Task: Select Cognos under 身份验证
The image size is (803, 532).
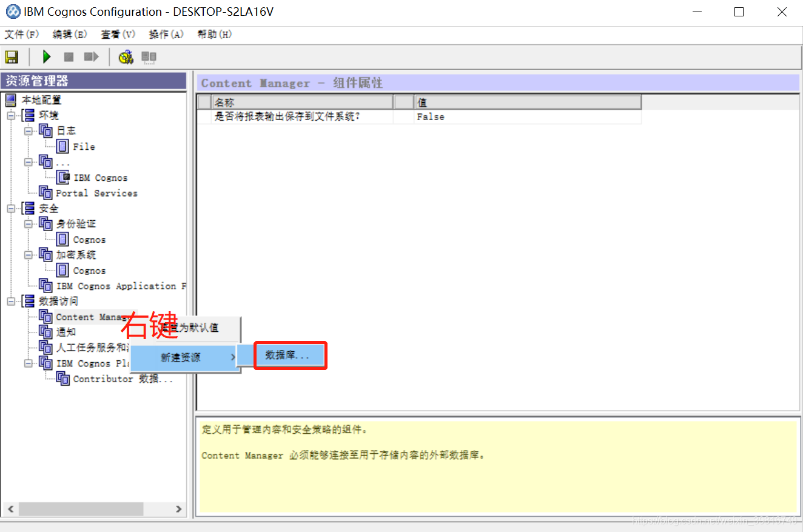Action: [89, 240]
